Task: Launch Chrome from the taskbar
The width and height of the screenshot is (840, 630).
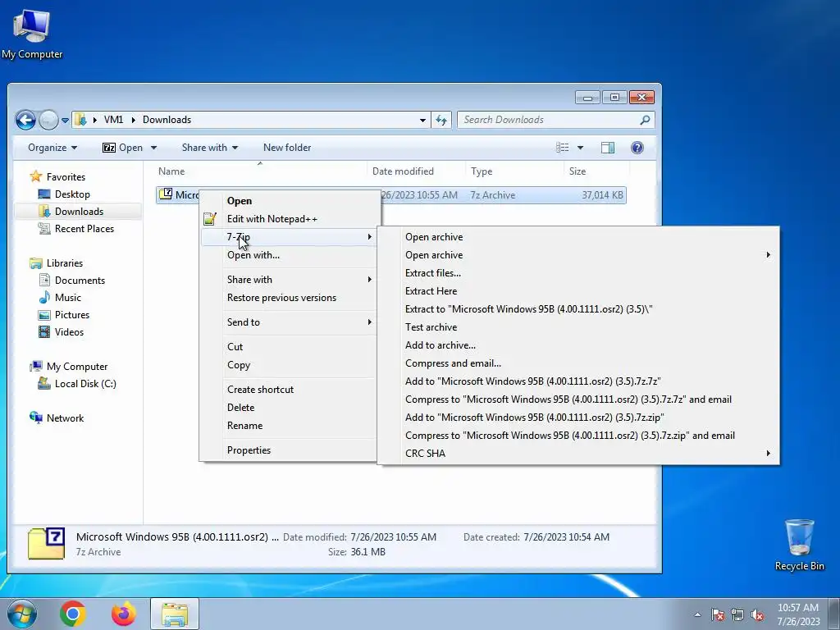Action: 73,614
